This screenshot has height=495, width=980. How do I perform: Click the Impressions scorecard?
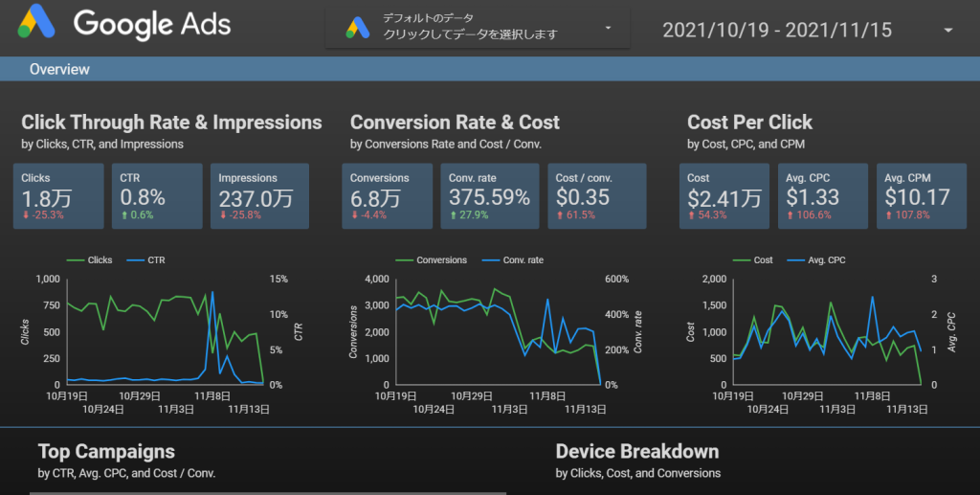(x=259, y=196)
